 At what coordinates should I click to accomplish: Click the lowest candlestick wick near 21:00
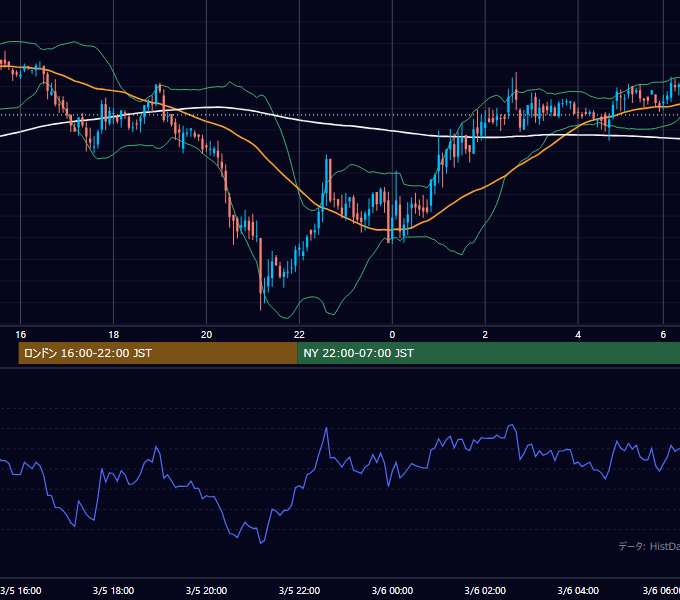(261, 303)
